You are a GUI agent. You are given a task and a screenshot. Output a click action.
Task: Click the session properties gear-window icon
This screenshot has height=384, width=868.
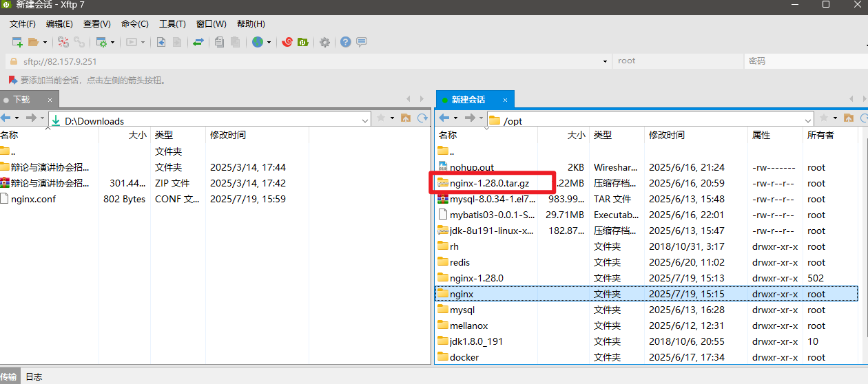click(x=101, y=42)
